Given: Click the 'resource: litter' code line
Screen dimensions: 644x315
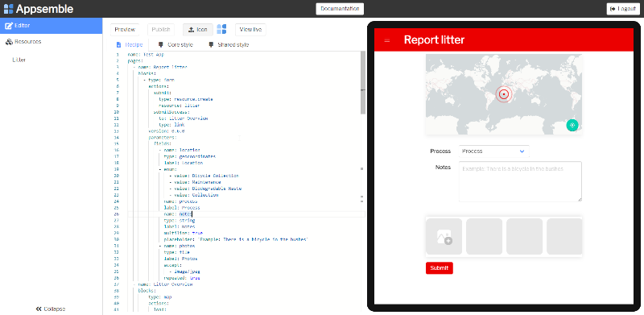Looking at the screenshot, I should 179,106.
